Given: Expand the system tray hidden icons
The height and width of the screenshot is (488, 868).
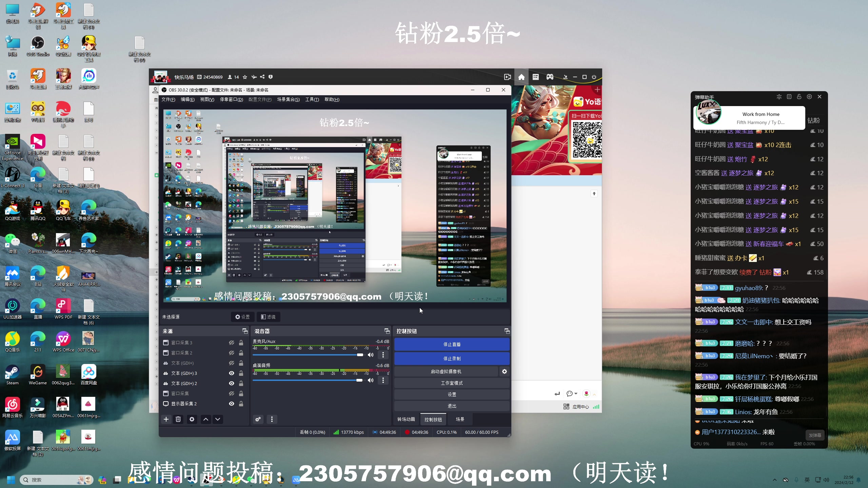Looking at the screenshot, I should click(x=774, y=480).
